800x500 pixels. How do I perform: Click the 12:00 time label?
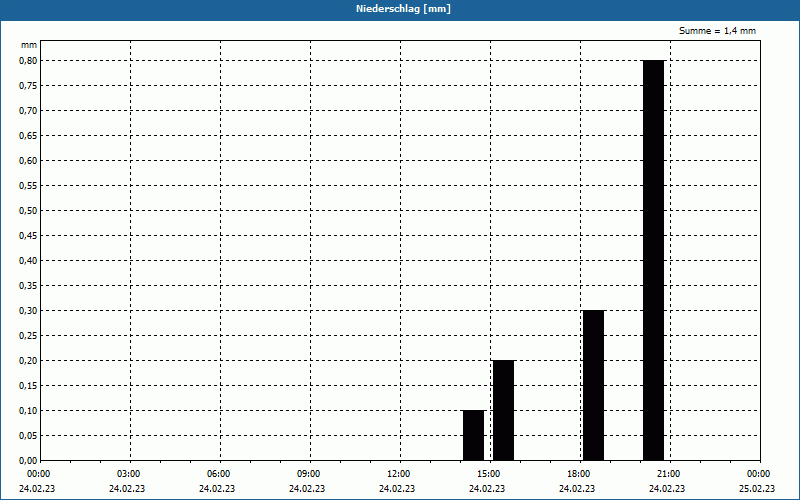(398, 474)
